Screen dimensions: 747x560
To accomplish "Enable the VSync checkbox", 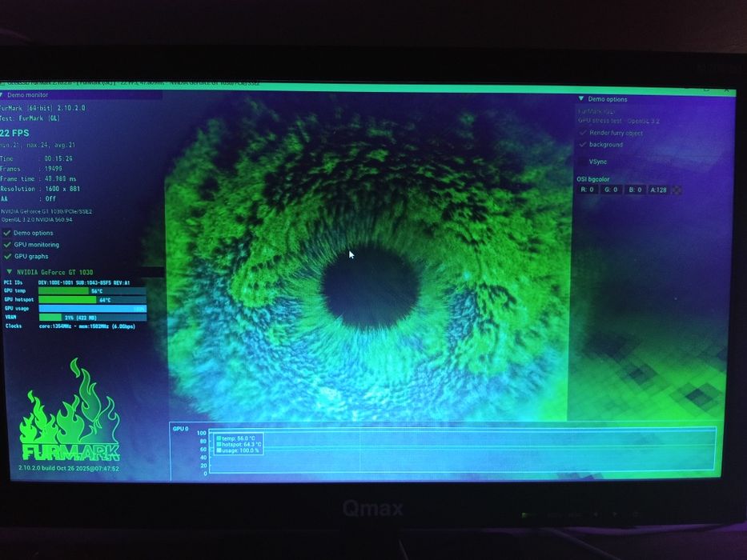I will 582,162.
